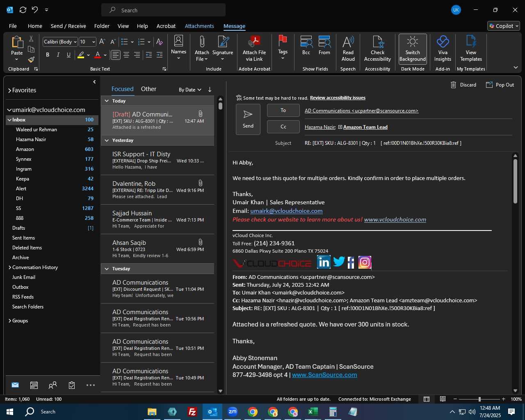Viewport: 525px width, 420px height.
Task: Apply yellow text highlight color
Action: pos(81,55)
